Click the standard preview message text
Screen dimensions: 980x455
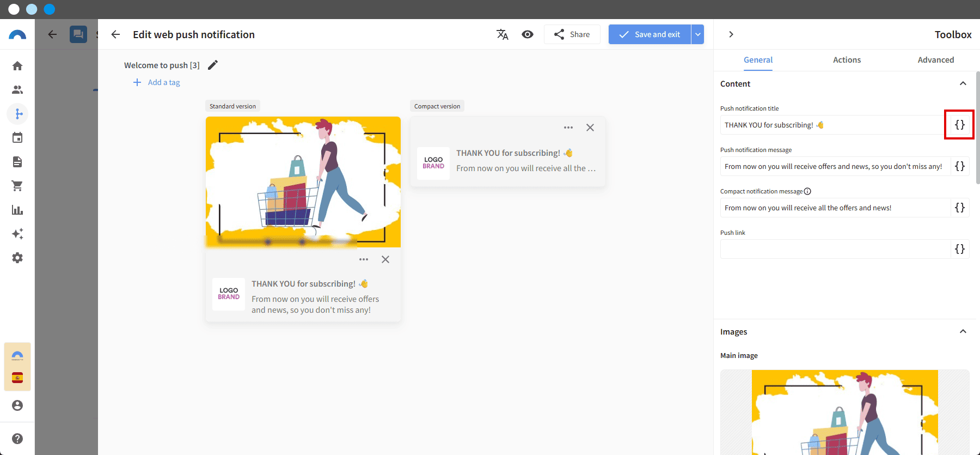tap(315, 305)
